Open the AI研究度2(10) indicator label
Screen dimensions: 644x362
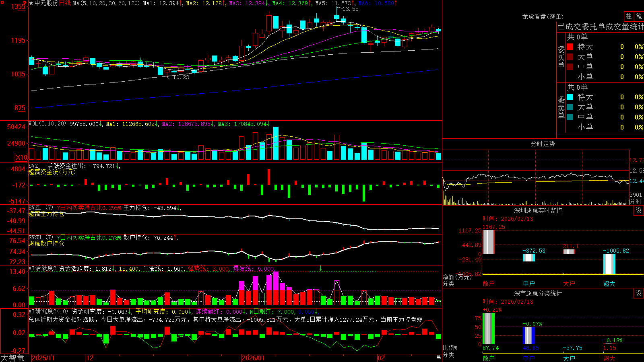[49, 311]
